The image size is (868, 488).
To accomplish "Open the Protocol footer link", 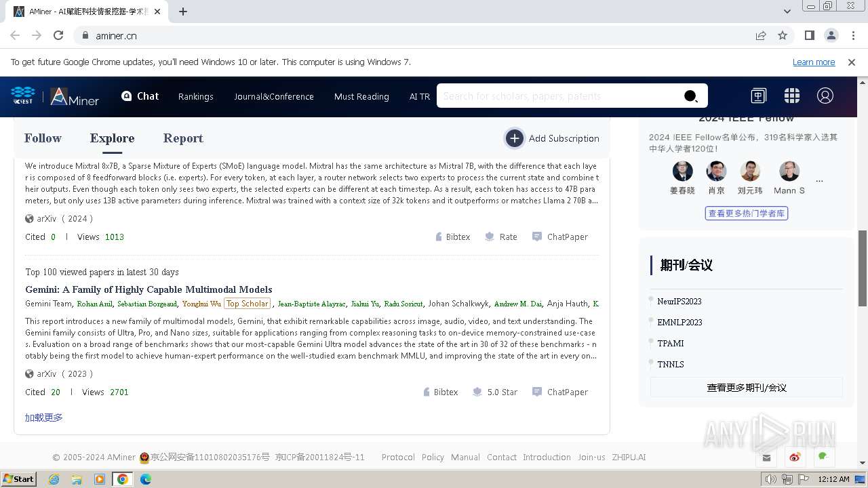I will (398, 457).
